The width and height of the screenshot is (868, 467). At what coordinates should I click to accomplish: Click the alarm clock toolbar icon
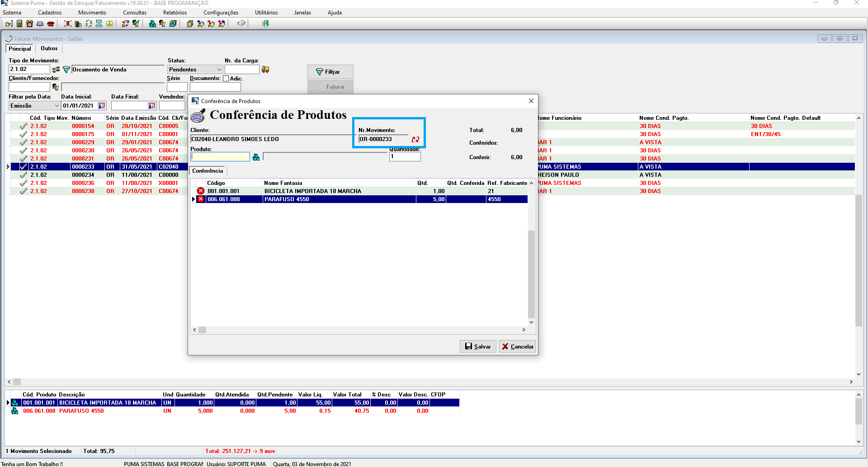tap(30, 24)
